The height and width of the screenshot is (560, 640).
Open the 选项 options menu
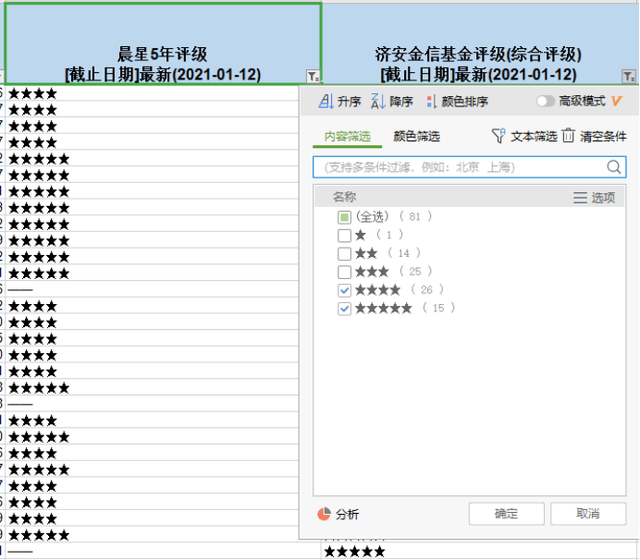594,198
